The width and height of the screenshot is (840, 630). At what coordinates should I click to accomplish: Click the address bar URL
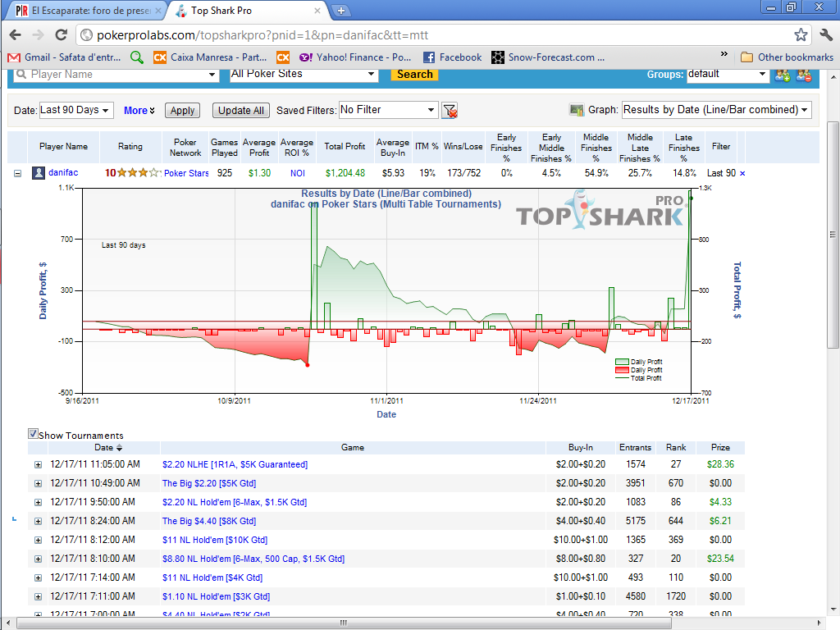[x=262, y=35]
